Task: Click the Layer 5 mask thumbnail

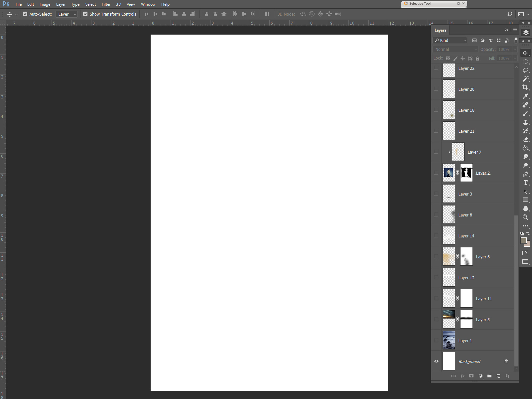Action: coord(466,319)
